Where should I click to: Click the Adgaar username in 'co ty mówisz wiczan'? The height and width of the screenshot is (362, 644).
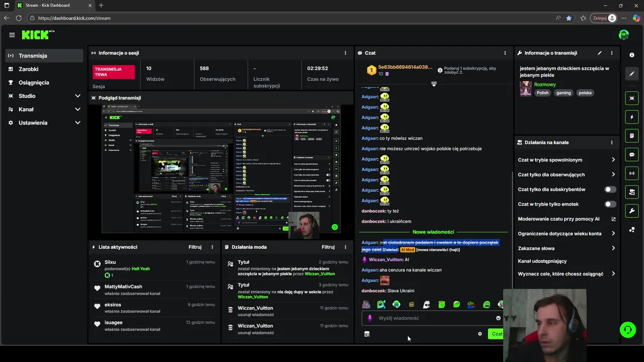pos(369,138)
